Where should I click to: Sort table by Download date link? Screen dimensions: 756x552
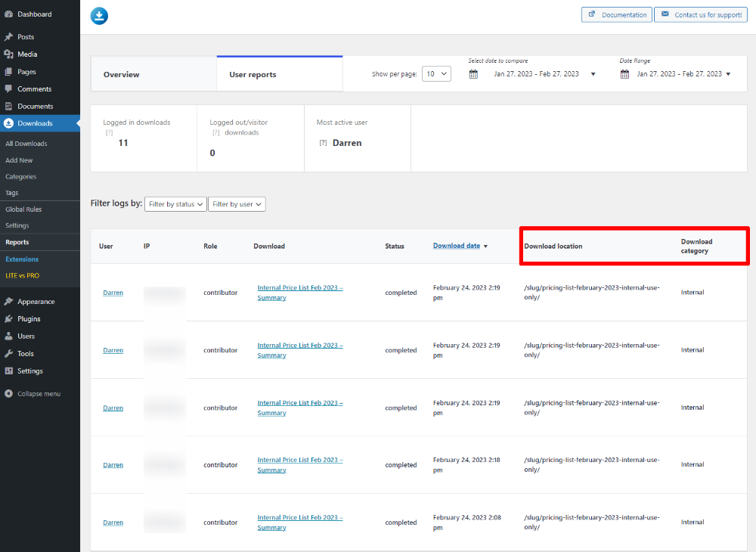point(456,246)
